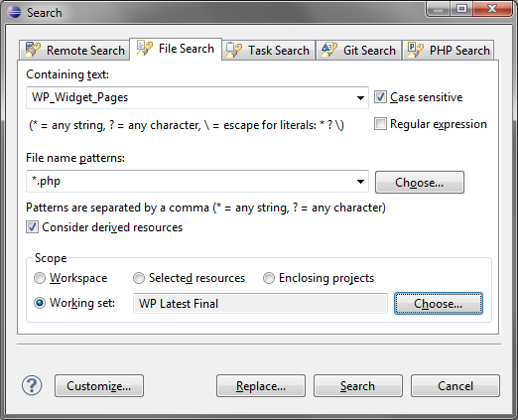Expand the File name patterns dropdown arrow

click(x=360, y=182)
